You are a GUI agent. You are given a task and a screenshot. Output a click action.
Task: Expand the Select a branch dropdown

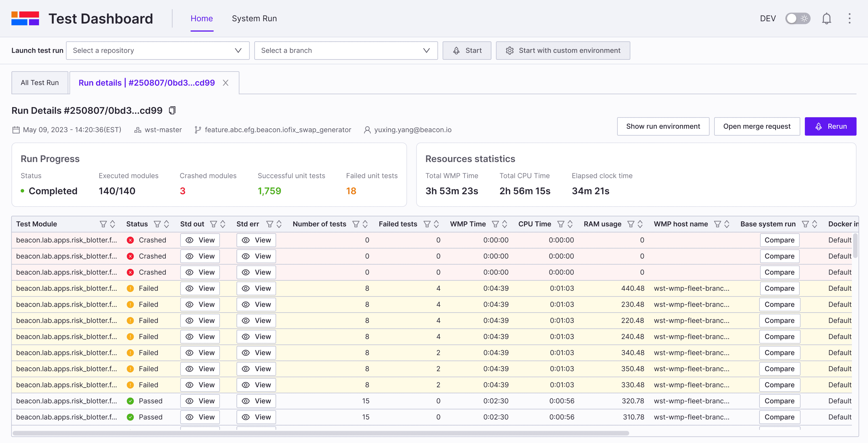(x=346, y=50)
